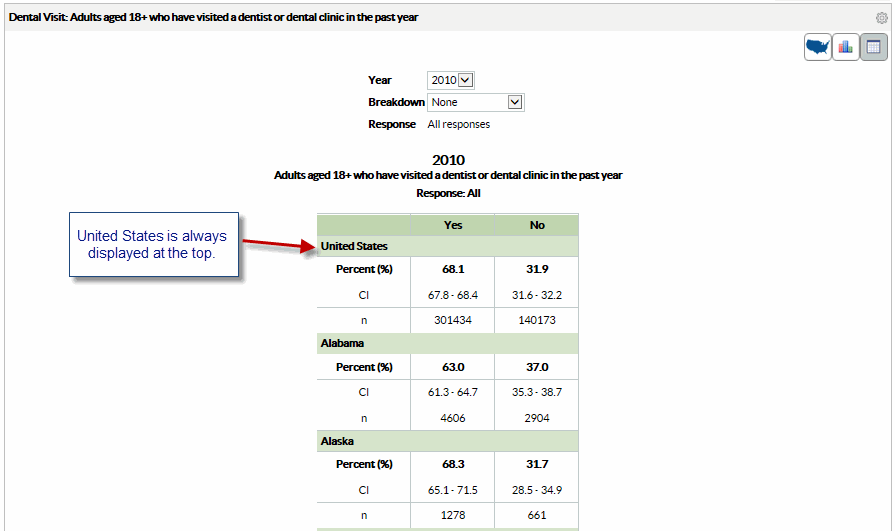Click the Dental Visit panel title
Image resolution: width=895 pixels, height=531 pixels.
(214, 17)
